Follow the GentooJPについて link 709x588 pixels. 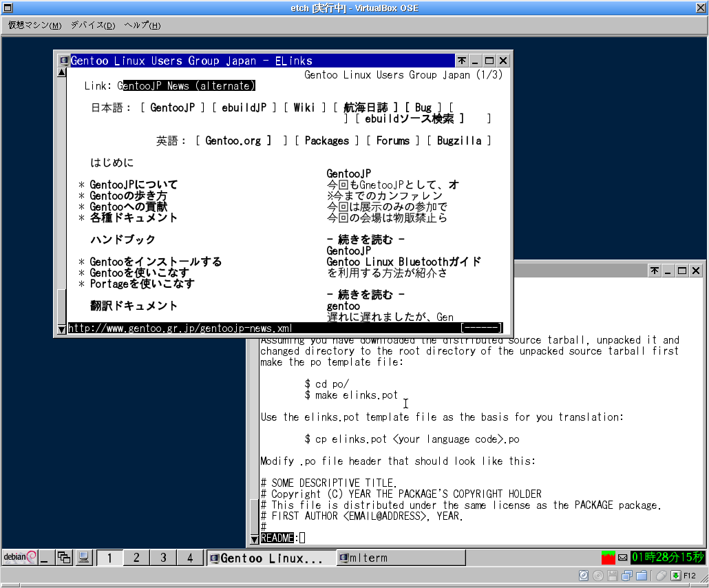point(134,185)
